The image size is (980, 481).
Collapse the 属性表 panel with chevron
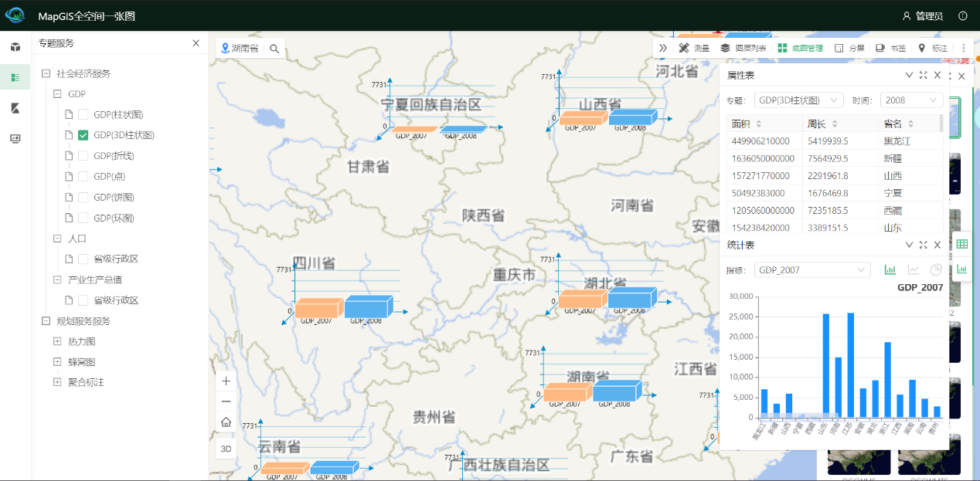point(909,75)
